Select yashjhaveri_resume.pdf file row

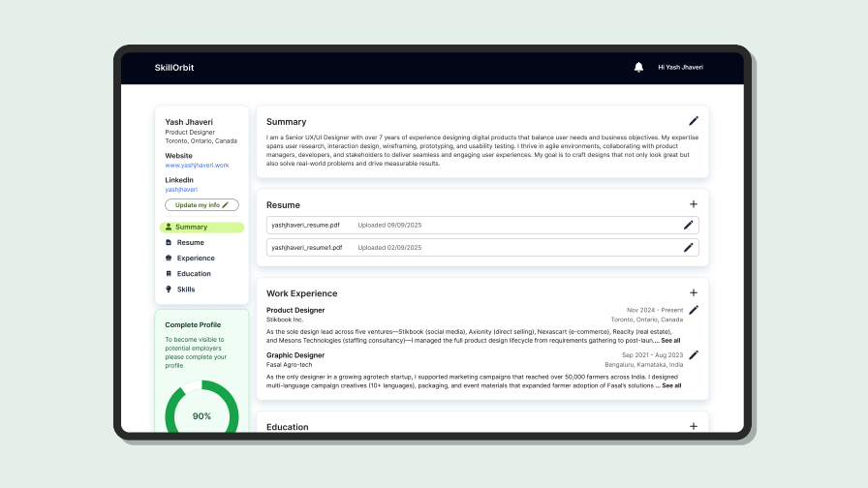(482, 226)
